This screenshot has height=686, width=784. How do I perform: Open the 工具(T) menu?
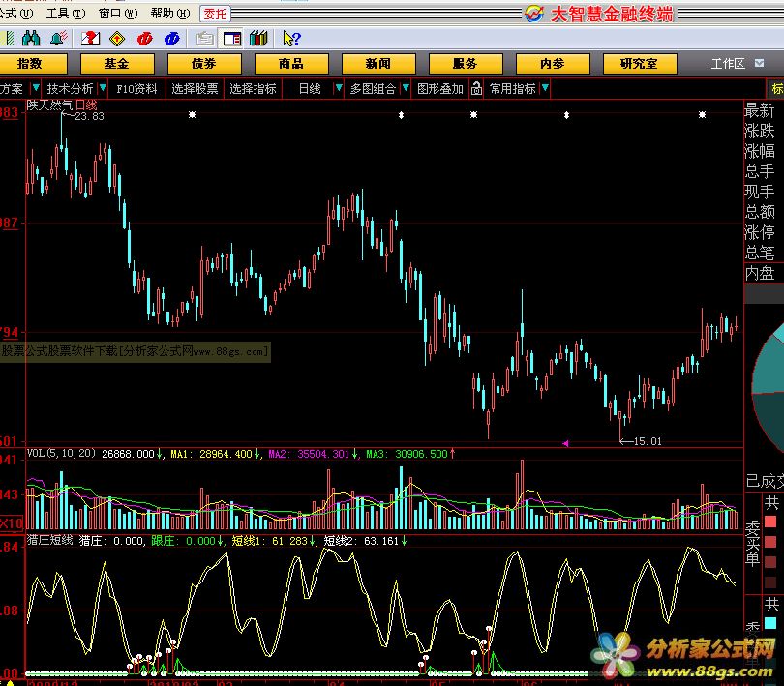pyautogui.click(x=66, y=14)
